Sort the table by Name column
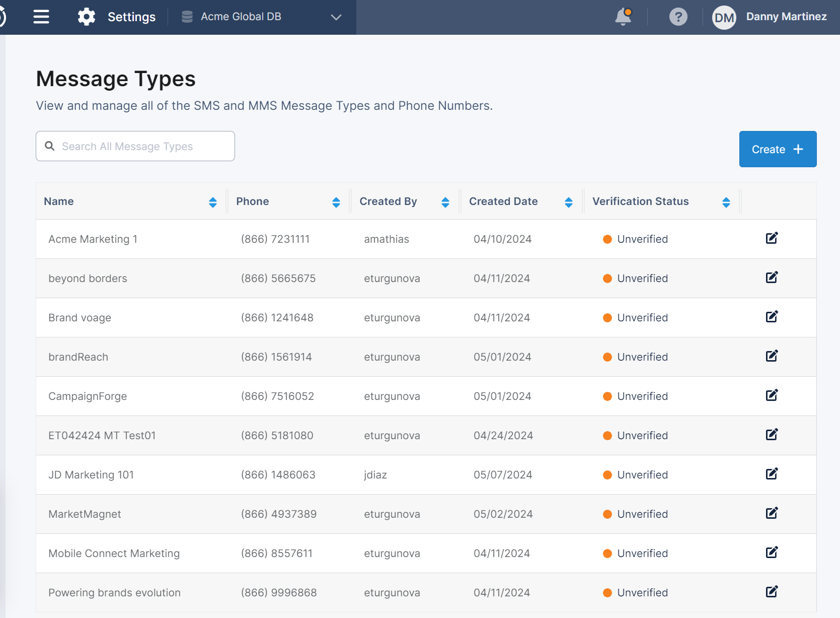840x618 pixels. (x=213, y=202)
